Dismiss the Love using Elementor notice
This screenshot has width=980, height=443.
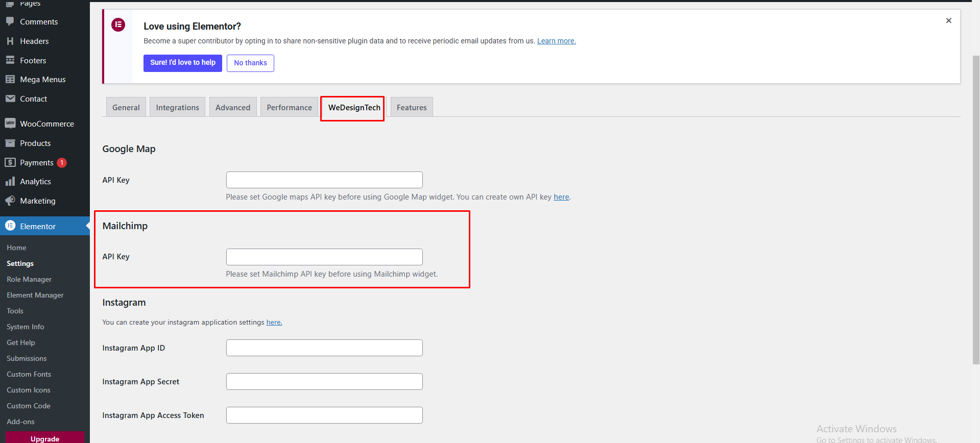[x=949, y=20]
